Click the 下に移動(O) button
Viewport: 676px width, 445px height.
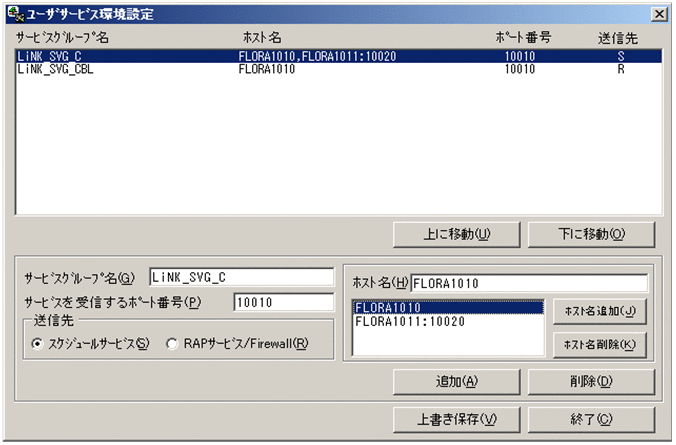coord(591,234)
